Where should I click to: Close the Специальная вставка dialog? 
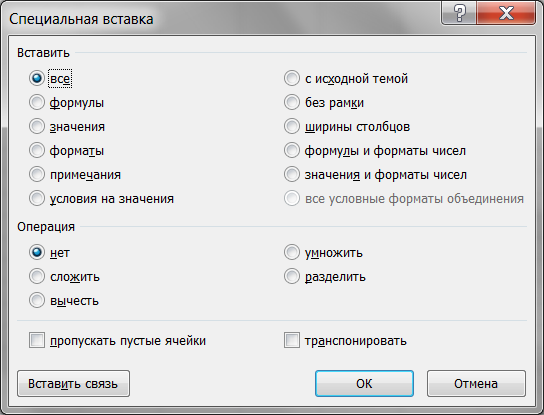(x=506, y=13)
